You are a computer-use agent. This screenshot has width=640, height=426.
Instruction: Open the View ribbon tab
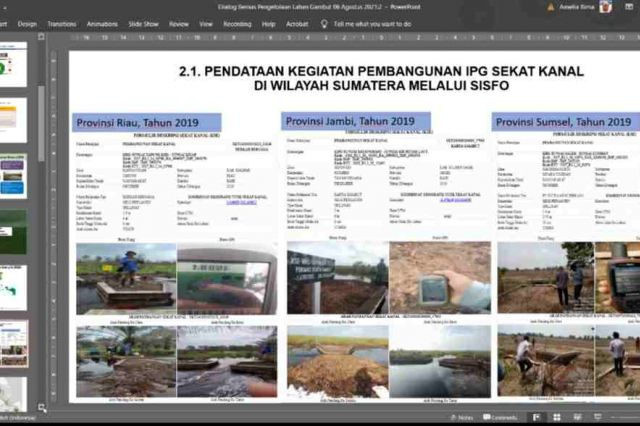point(206,24)
